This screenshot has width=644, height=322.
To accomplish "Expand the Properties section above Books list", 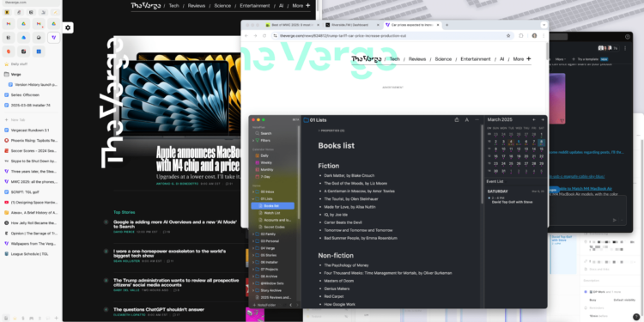I will click(331, 131).
